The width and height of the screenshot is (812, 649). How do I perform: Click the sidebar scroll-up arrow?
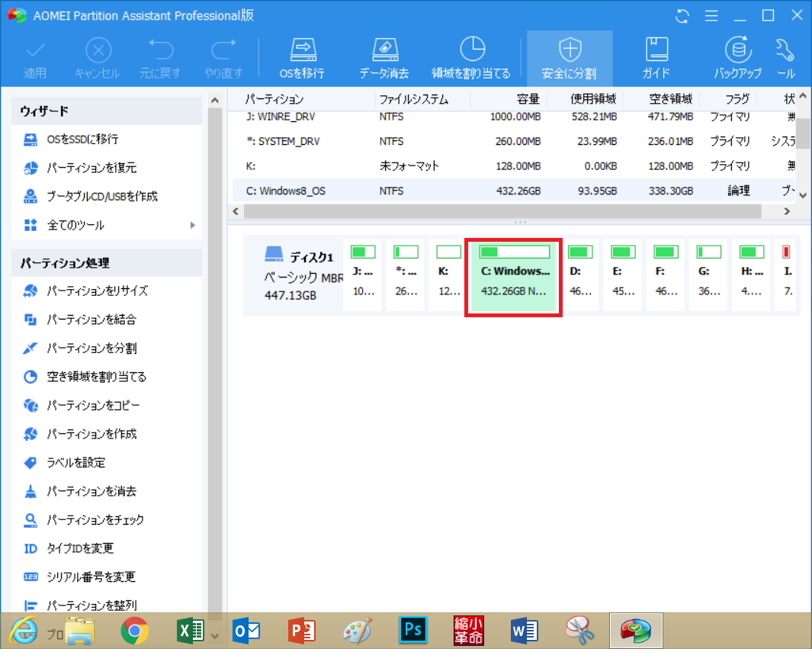215,101
